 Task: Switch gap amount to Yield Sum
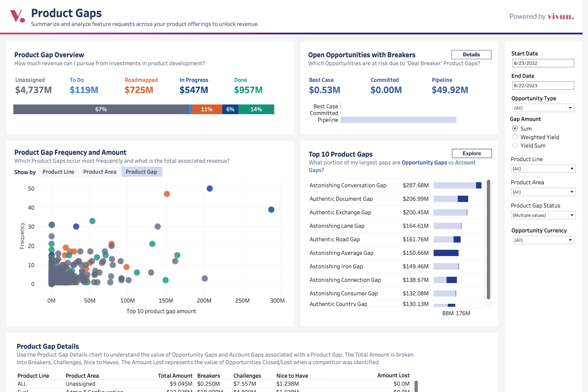pyautogui.click(x=515, y=145)
